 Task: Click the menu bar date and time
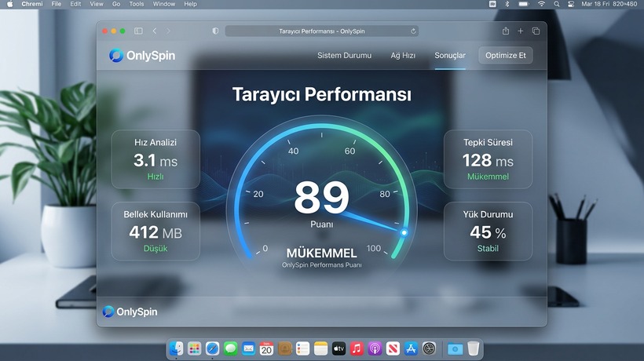609,4
